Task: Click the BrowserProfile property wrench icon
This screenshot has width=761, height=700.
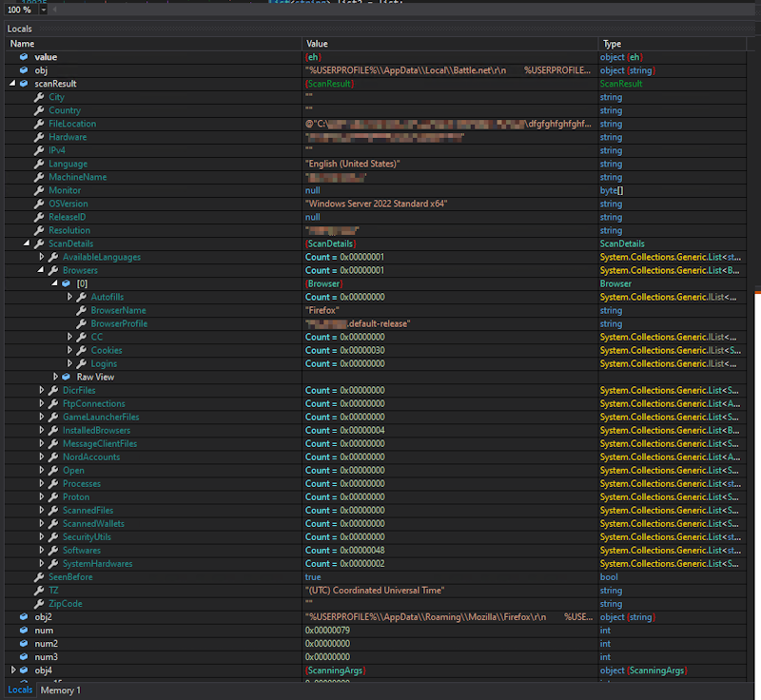Action: (81, 323)
